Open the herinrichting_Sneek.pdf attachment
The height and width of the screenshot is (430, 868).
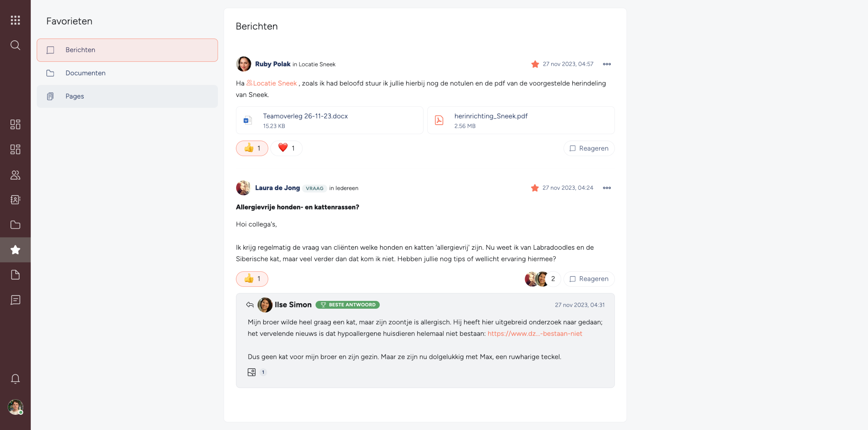(521, 120)
